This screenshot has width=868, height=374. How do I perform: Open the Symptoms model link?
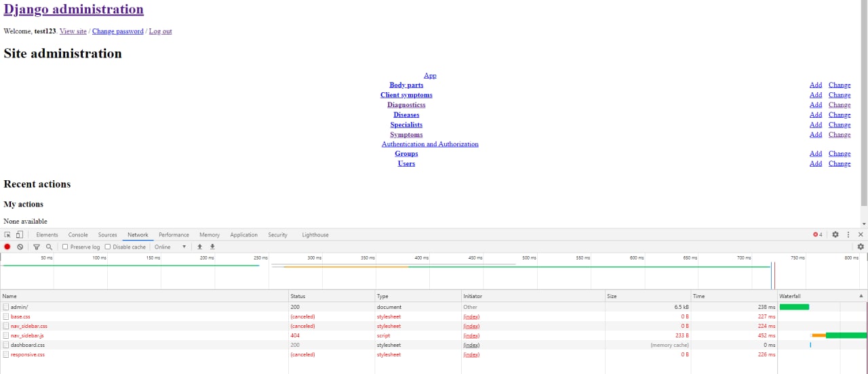point(406,134)
